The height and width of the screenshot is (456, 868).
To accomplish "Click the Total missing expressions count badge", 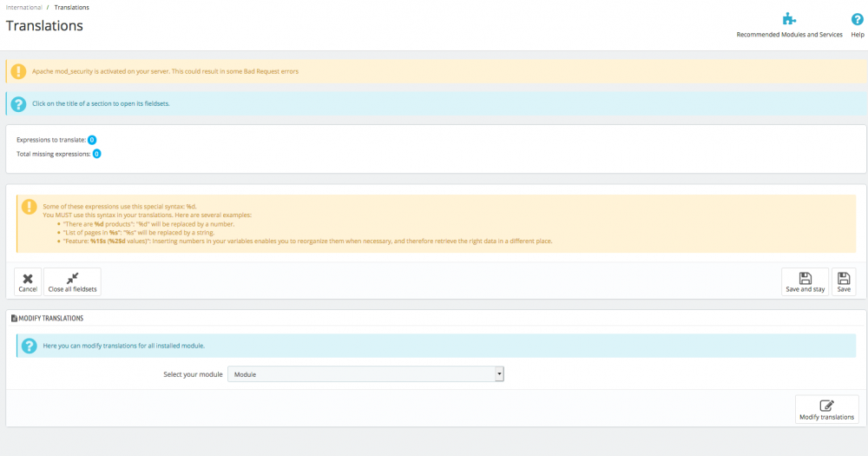I will click(97, 154).
